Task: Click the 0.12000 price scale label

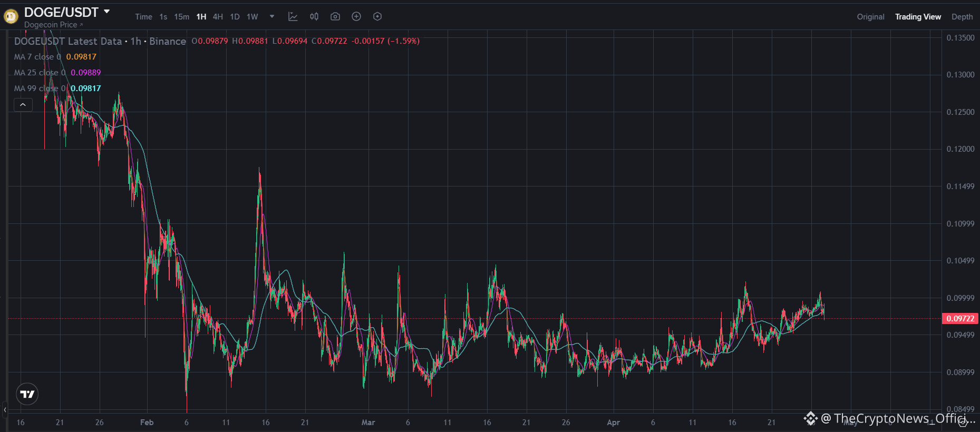Action: (x=960, y=149)
